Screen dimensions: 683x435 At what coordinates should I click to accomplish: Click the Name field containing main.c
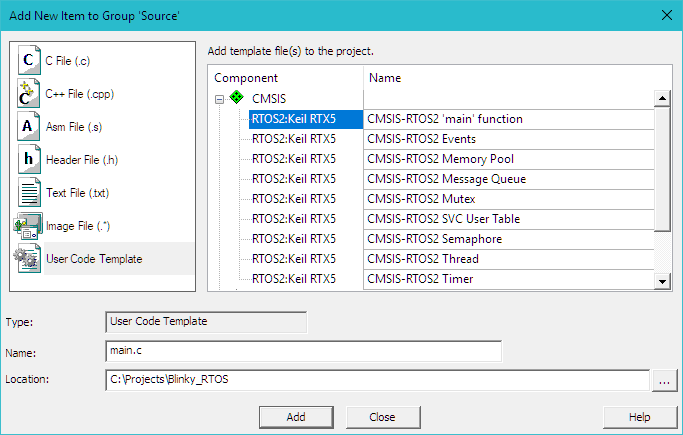304,351
